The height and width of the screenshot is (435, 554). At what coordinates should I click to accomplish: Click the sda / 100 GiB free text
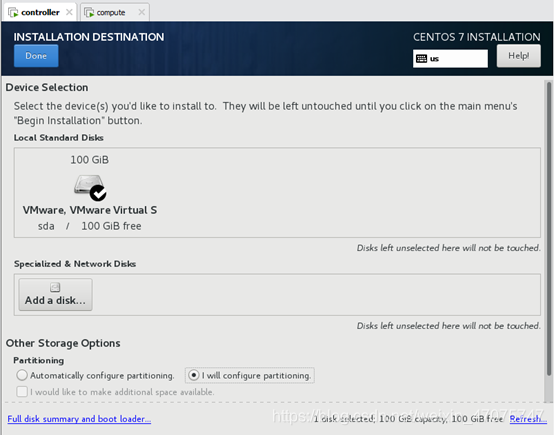click(89, 226)
